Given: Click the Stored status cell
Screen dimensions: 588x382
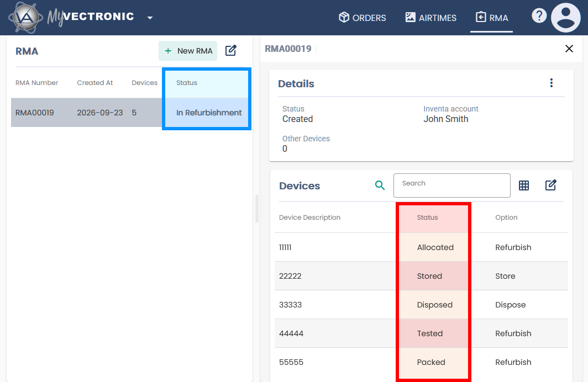Looking at the screenshot, I should click(429, 277).
